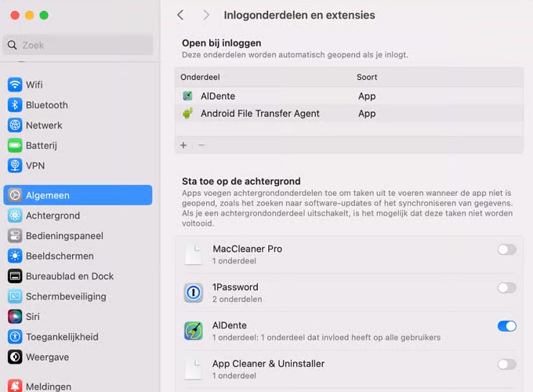Click the Bluetooth icon in sidebar

point(15,105)
